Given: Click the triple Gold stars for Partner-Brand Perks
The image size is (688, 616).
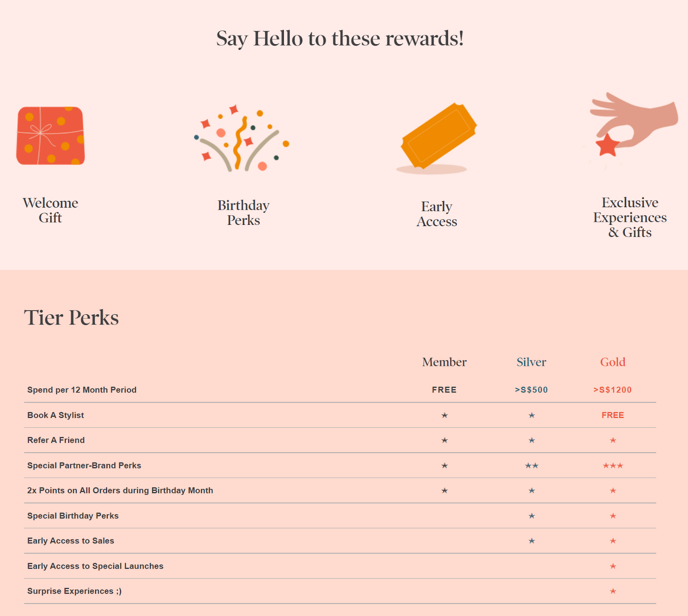Looking at the screenshot, I should [613, 466].
